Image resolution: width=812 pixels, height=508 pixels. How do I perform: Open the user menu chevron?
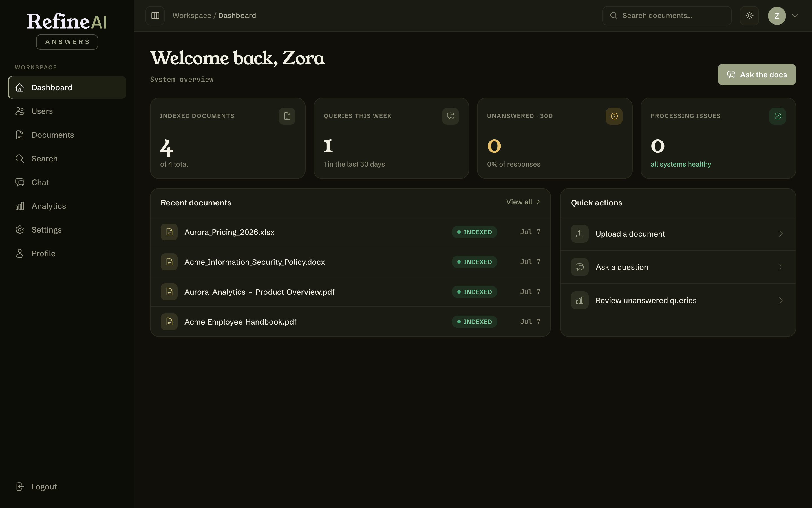pos(795,16)
